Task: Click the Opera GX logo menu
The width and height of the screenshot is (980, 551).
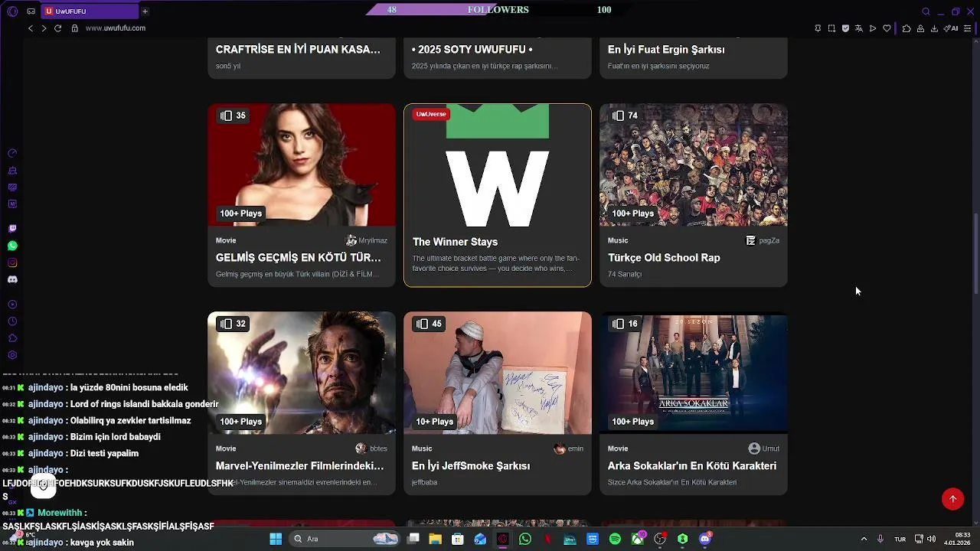Action: pos(12,11)
